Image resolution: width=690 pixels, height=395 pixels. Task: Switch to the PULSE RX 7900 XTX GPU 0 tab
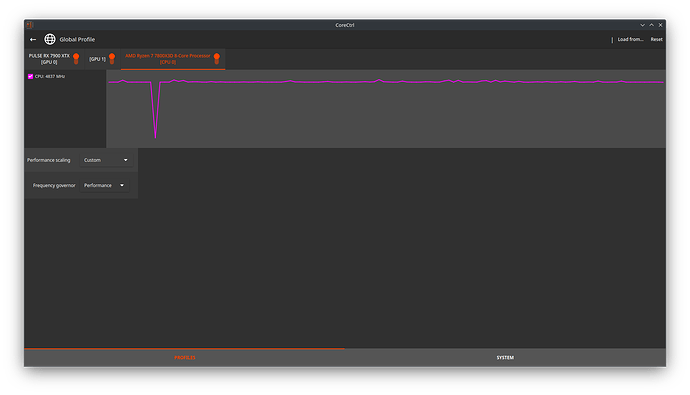[x=54, y=59]
